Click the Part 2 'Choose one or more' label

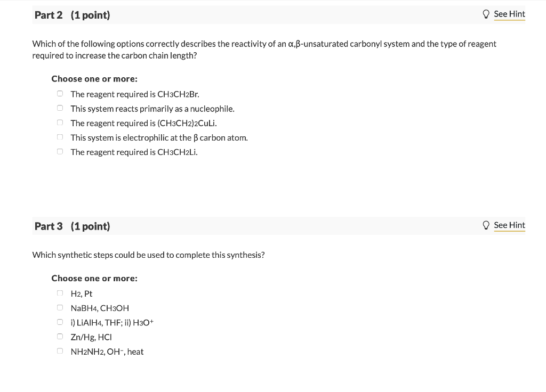94,79
